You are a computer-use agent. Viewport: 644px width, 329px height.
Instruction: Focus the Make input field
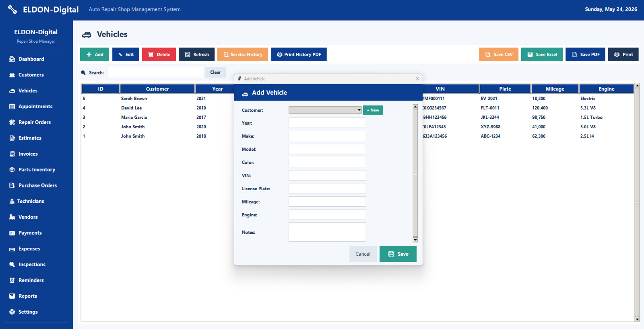point(327,136)
